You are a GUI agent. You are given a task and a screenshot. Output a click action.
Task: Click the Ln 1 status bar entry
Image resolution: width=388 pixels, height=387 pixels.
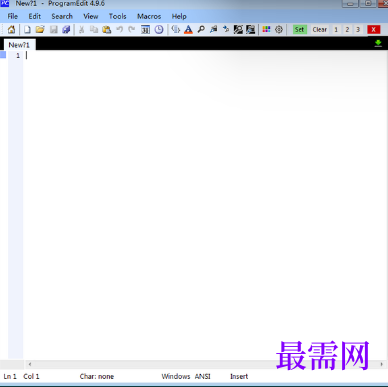pos(10,376)
